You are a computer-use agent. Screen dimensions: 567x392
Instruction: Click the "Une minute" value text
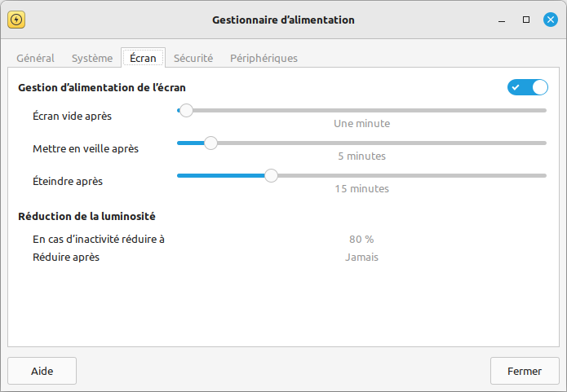(x=362, y=124)
